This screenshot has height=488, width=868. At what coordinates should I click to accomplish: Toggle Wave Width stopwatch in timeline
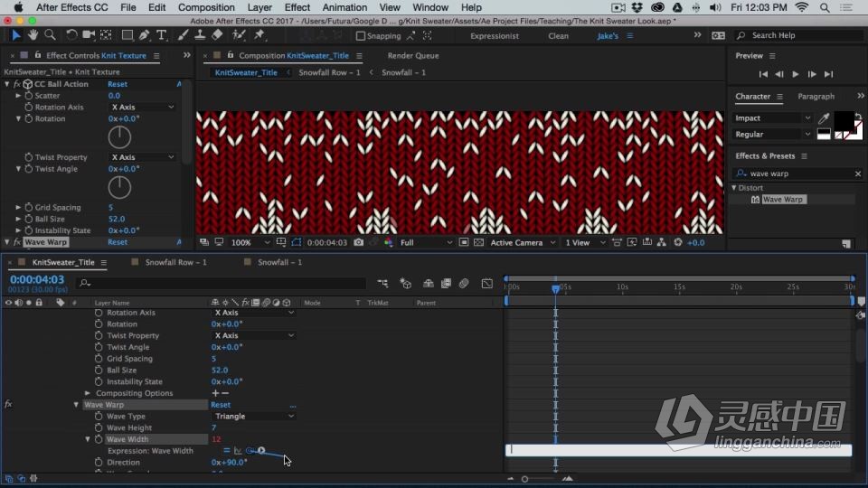point(99,439)
